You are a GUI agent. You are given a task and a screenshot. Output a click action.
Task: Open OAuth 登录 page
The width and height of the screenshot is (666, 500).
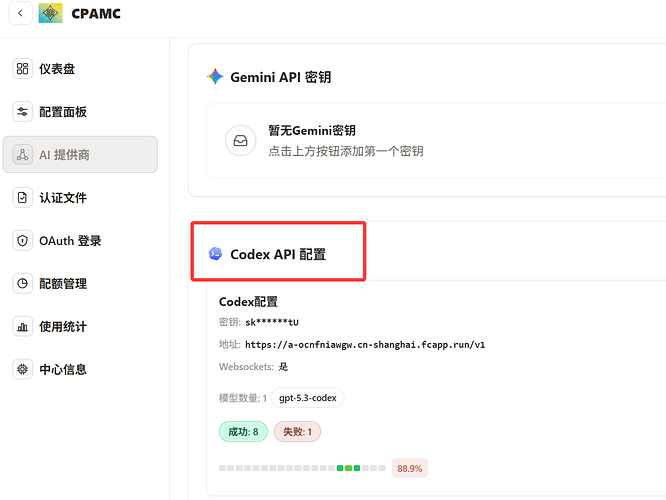80,240
